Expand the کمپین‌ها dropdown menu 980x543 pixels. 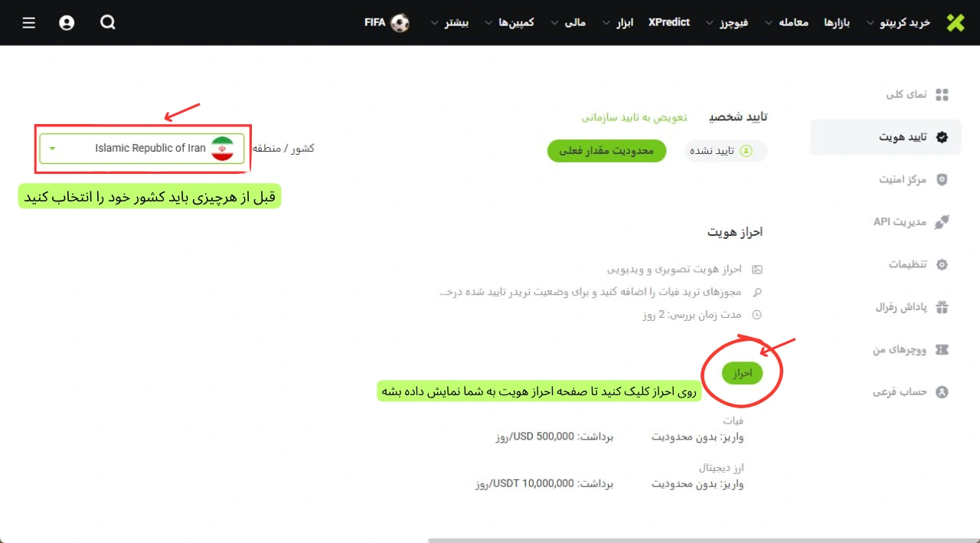(x=509, y=23)
